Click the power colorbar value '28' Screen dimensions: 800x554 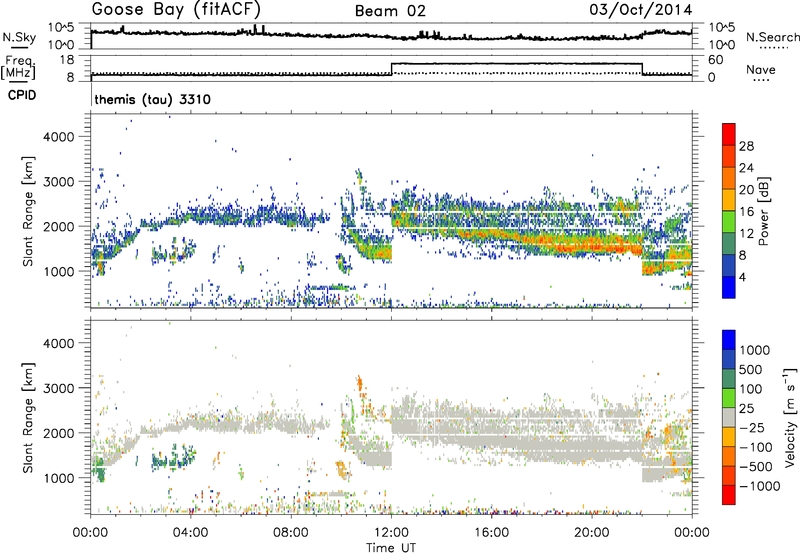[746, 146]
